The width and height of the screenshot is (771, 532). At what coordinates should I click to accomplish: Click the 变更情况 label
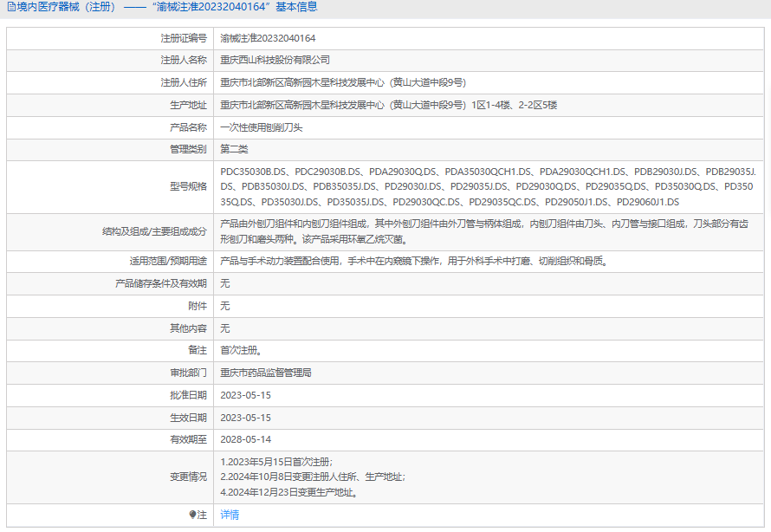click(188, 477)
